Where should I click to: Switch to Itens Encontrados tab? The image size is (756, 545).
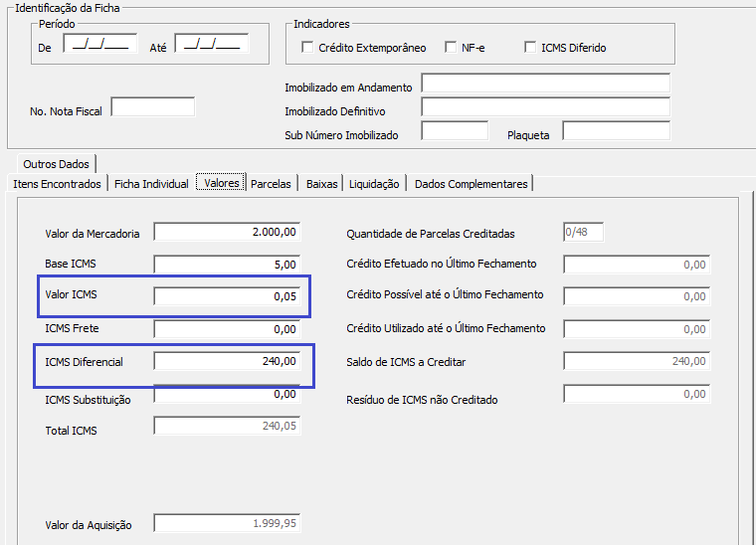pyautogui.click(x=57, y=184)
